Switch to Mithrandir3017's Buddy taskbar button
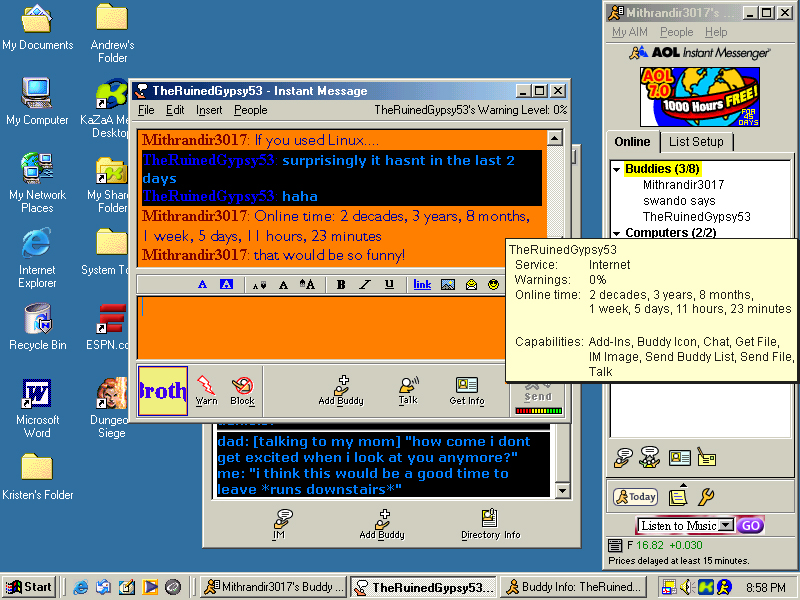The width and height of the screenshot is (800, 600). click(x=273, y=587)
